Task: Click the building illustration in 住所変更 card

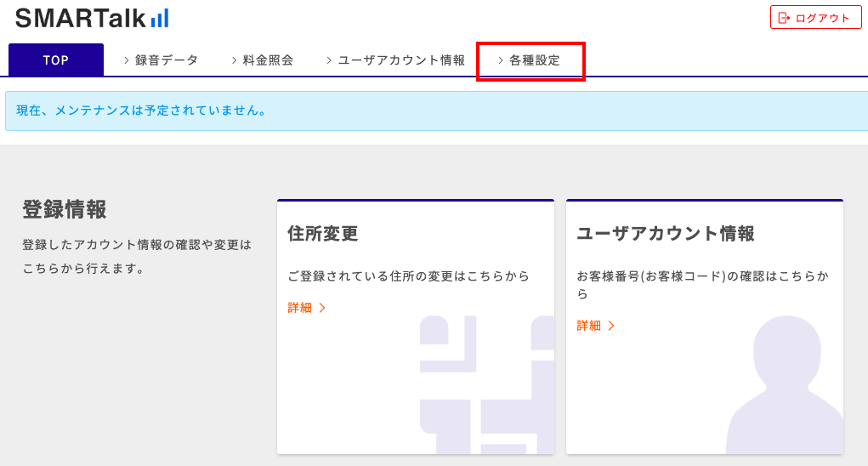Action: coord(487,384)
